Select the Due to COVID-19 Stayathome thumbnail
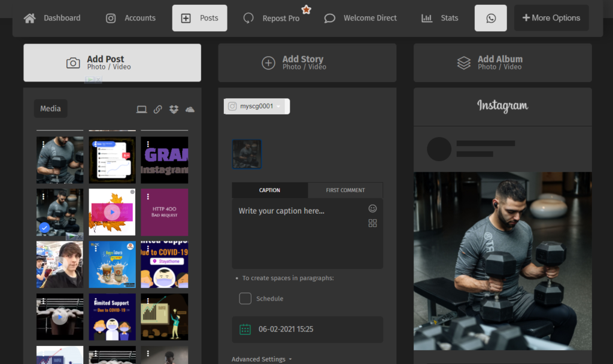 (164, 265)
